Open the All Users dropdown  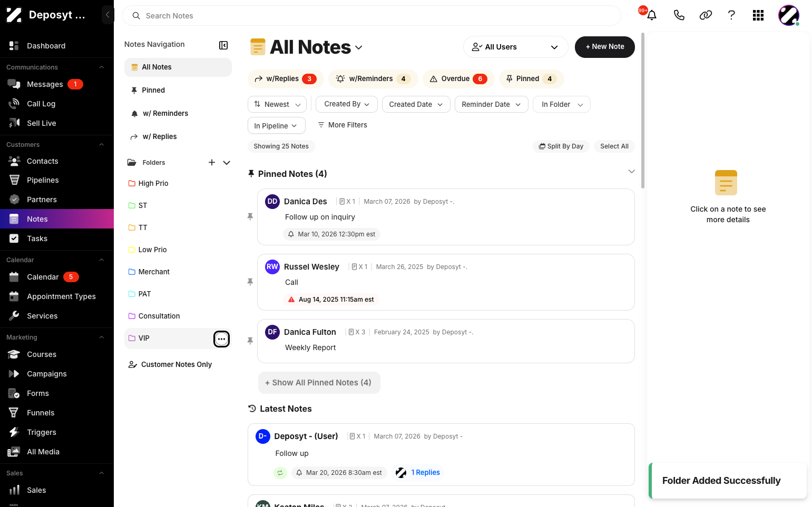tap(515, 47)
